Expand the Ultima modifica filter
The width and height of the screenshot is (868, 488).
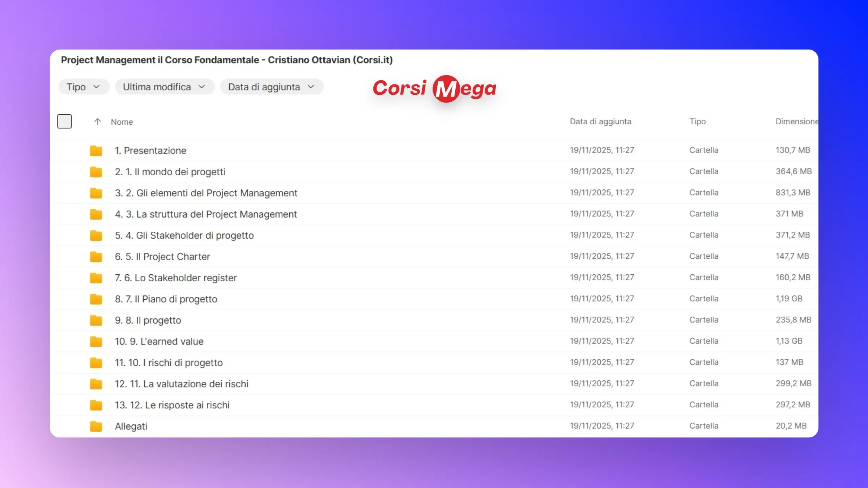(x=165, y=87)
